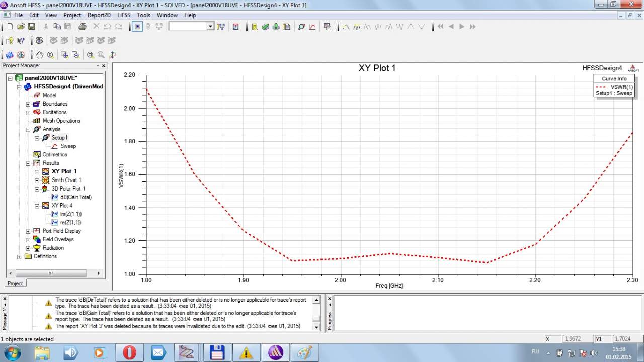
Task: Click the rotate view axes icon
Action: (x=112, y=55)
